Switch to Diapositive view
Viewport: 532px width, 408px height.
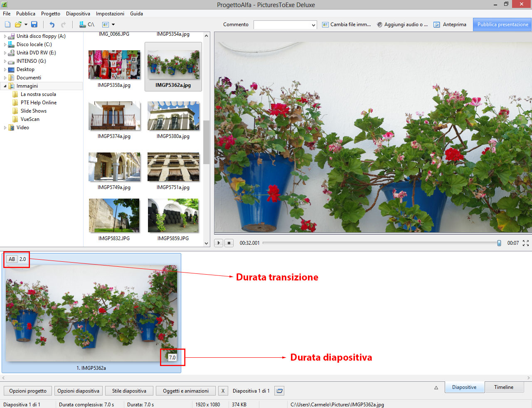(464, 387)
